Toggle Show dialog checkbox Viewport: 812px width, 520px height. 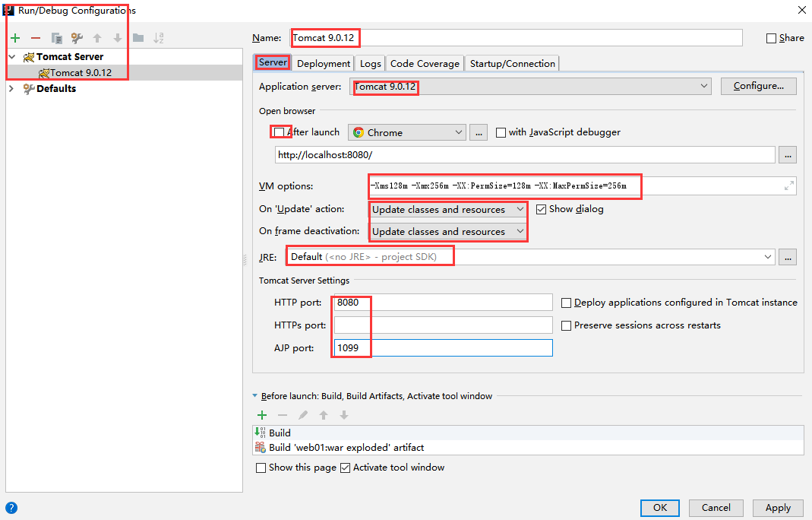(x=541, y=210)
